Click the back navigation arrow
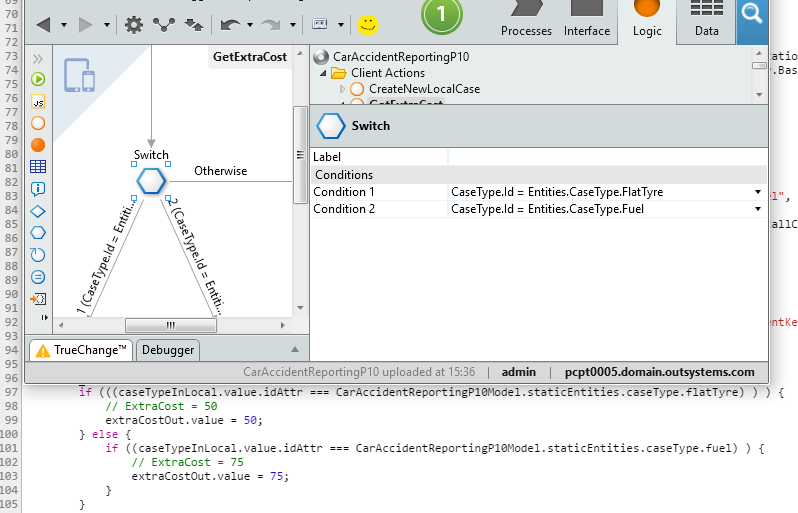Viewport: 798px width, 513px height. [44, 24]
